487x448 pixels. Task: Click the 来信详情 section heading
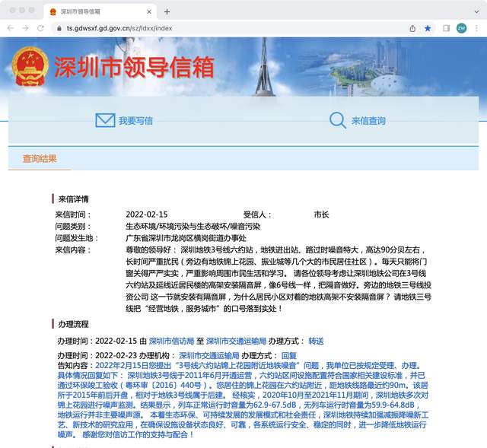point(73,199)
